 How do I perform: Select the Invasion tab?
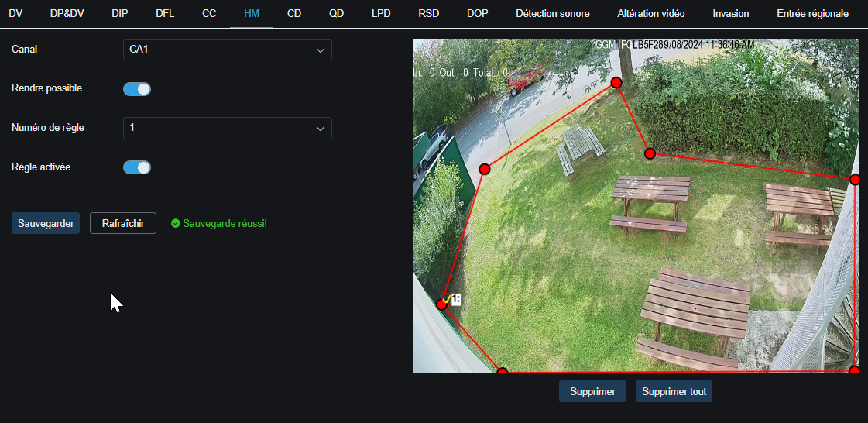[731, 14]
